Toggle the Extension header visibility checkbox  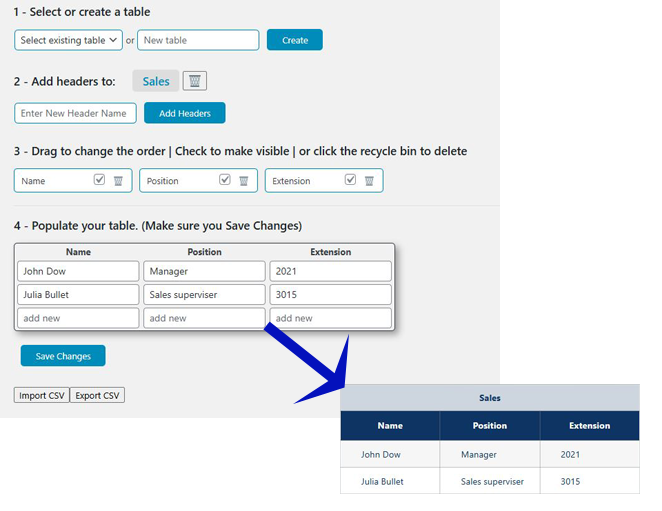350,180
